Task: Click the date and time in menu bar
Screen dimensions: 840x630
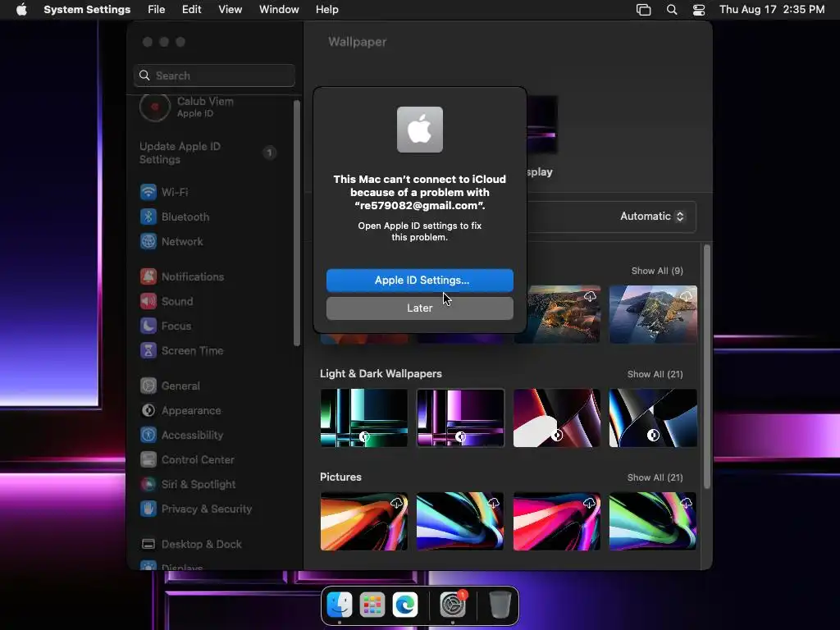Action: point(771,10)
